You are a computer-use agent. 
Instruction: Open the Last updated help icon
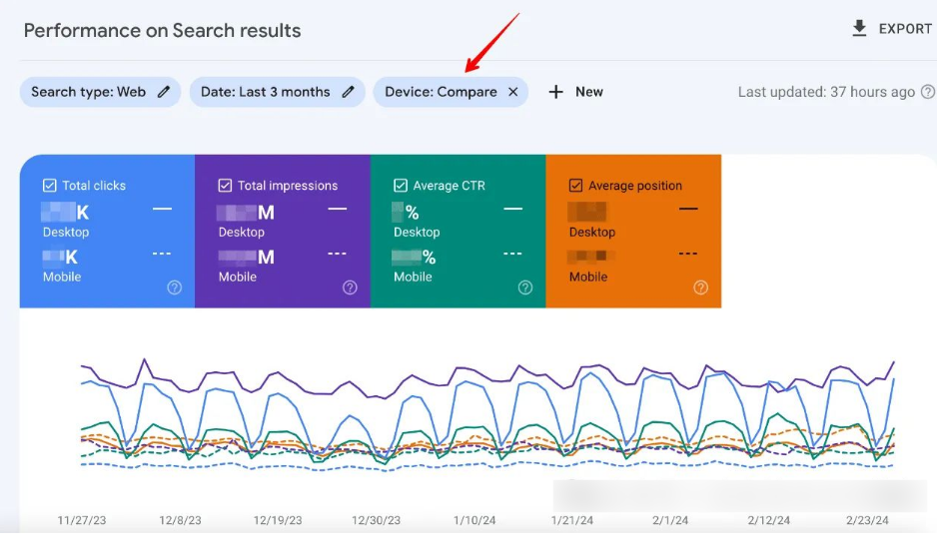(927, 92)
